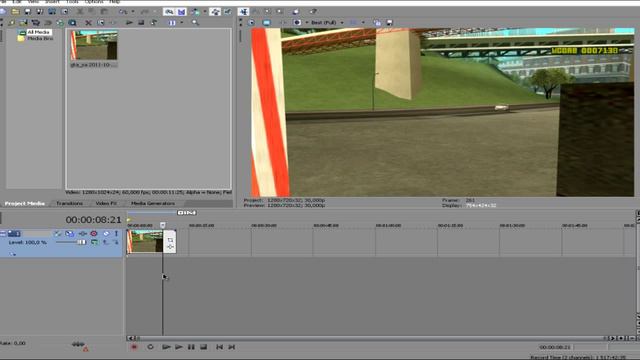Select the Normal Edit tool

pyautogui.click(x=243, y=11)
